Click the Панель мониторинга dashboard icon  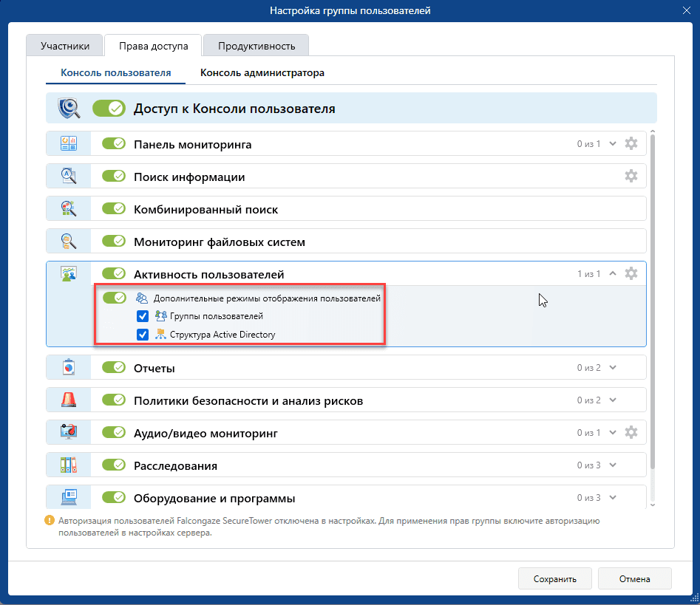click(69, 143)
